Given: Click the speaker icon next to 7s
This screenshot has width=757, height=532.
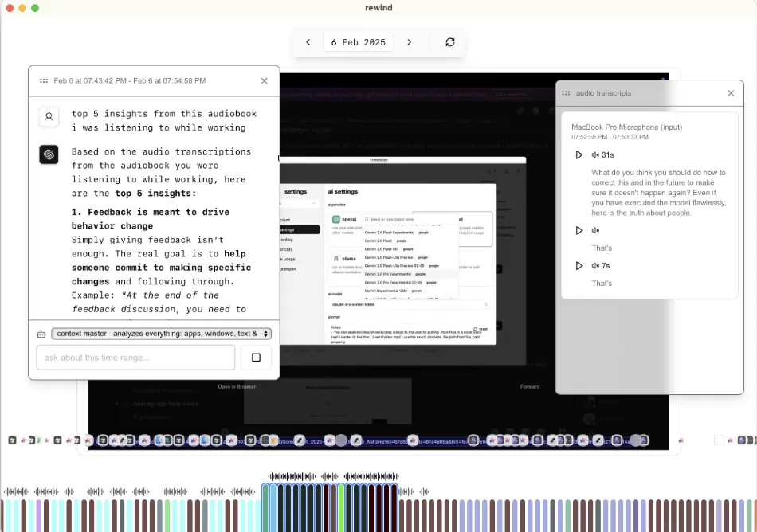Looking at the screenshot, I should (x=595, y=266).
